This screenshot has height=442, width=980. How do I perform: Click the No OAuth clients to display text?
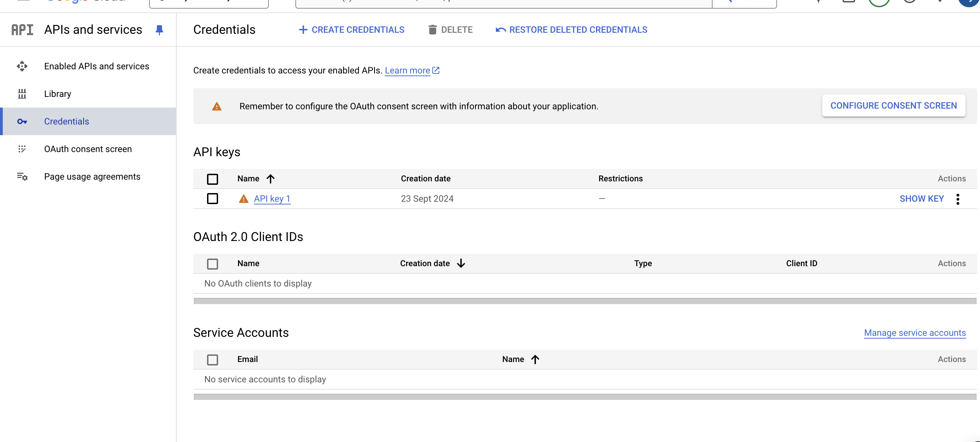pyautogui.click(x=258, y=283)
